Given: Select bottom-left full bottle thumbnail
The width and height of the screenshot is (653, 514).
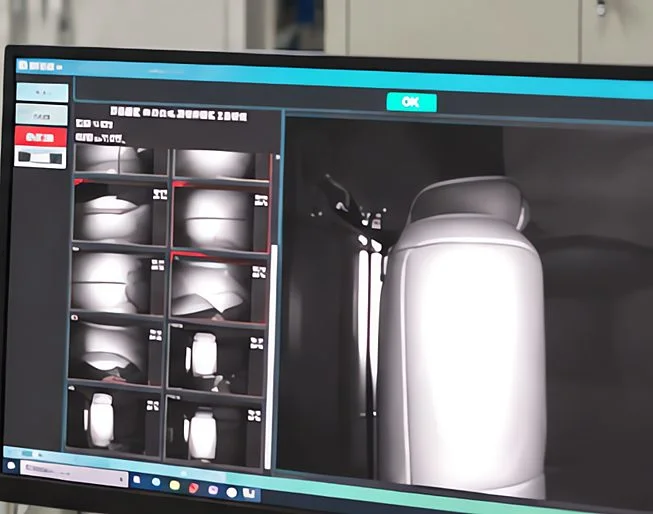Looking at the screenshot, I should [x=114, y=420].
